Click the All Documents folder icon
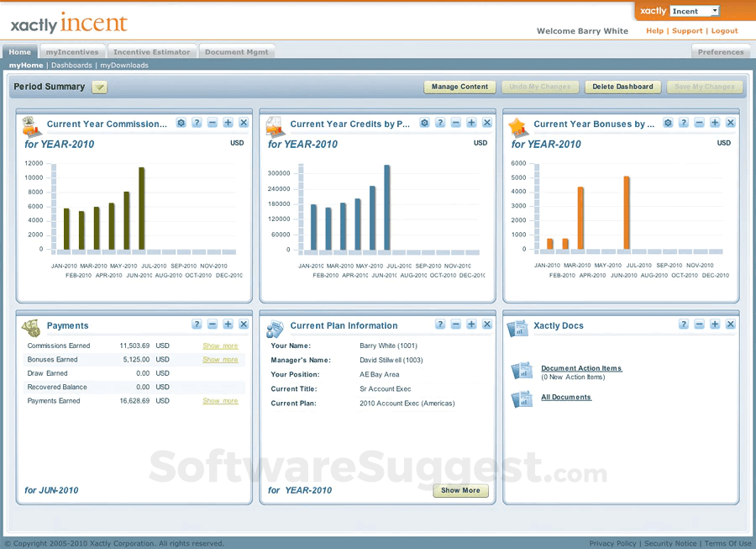 tap(522, 399)
